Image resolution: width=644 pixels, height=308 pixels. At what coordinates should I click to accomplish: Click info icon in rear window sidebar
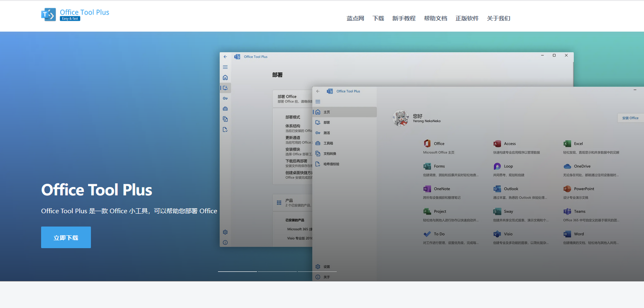[x=225, y=242]
